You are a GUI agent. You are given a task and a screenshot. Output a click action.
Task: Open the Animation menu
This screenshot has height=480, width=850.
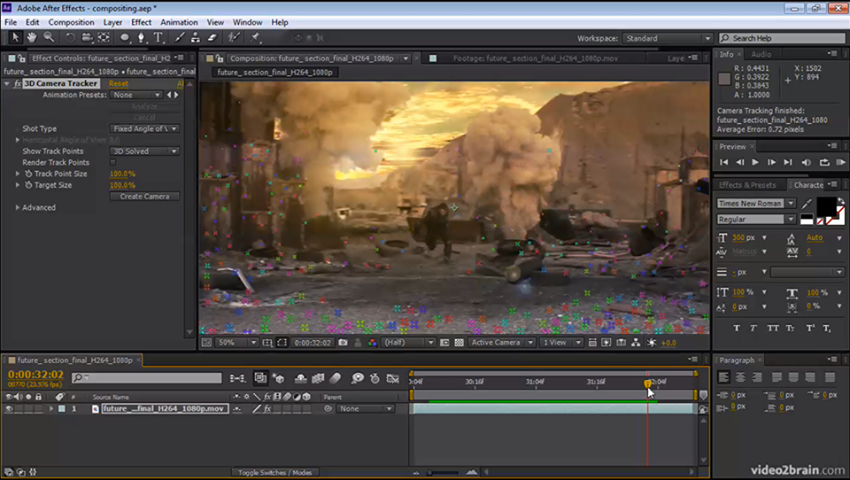179,22
